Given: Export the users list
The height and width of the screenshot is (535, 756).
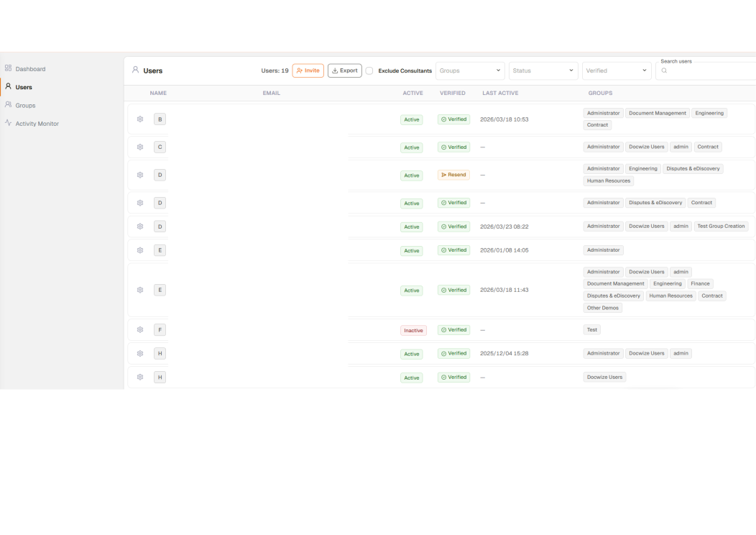Looking at the screenshot, I should pyautogui.click(x=344, y=70).
